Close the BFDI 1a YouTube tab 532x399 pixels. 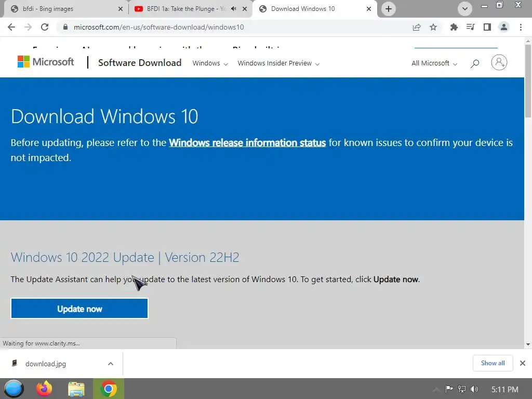245,9
